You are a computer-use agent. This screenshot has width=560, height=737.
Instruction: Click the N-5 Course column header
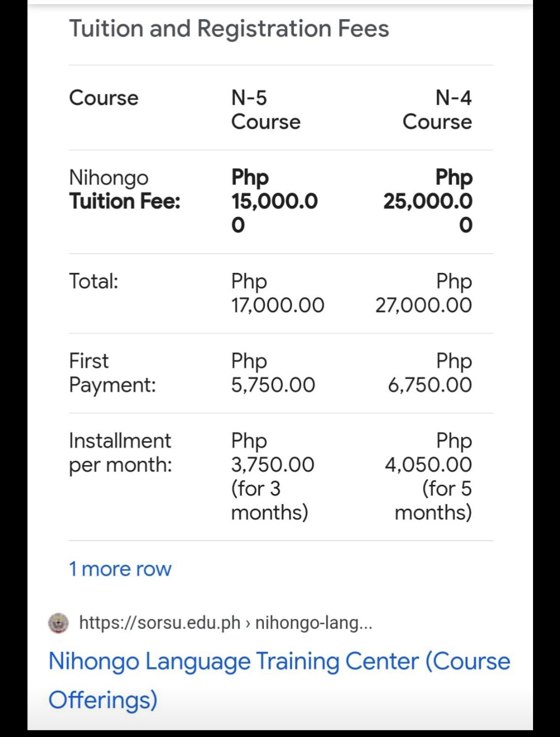(265, 109)
